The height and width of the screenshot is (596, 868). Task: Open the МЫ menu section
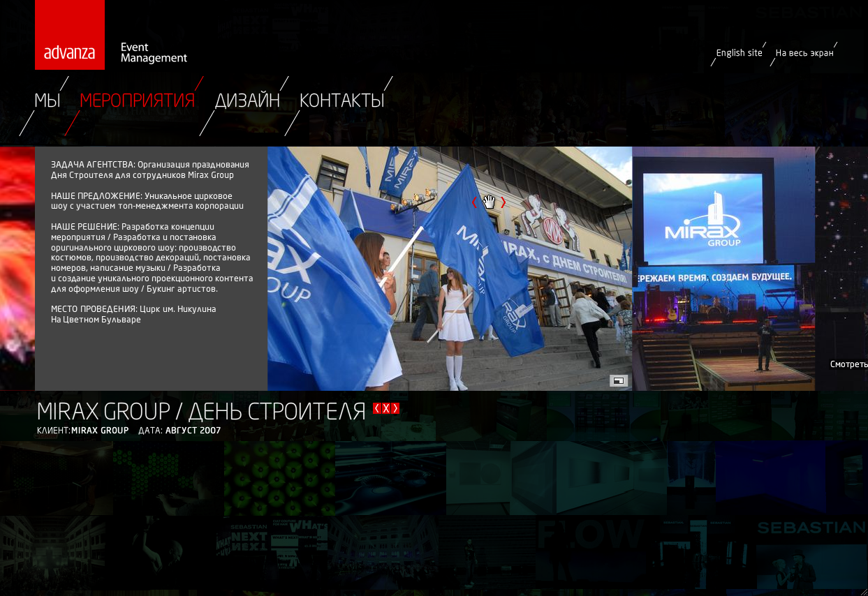(x=47, y=100)
